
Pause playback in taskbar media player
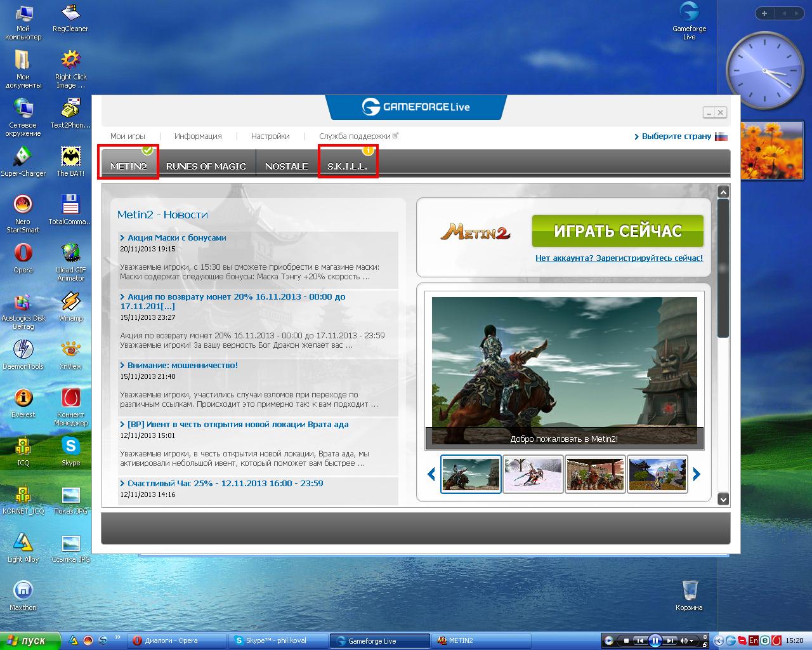pos(655,640)
